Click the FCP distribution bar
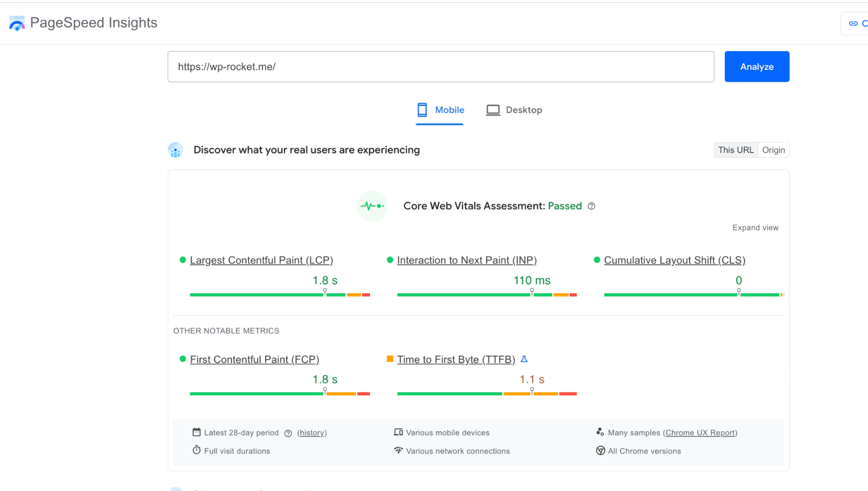This screenshot has height=491, width=868. coord(280,394)
